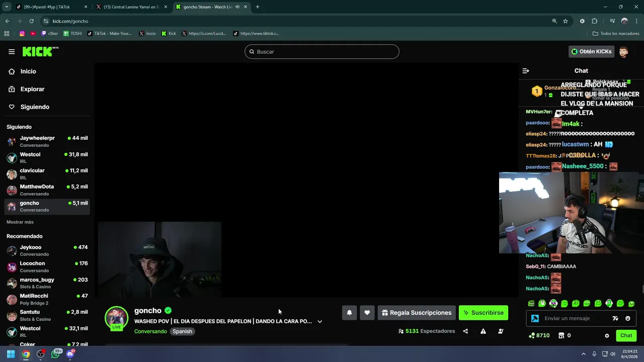The image size is (644, 362).
Task: Expand the stream title chevron
Action: 319,321
